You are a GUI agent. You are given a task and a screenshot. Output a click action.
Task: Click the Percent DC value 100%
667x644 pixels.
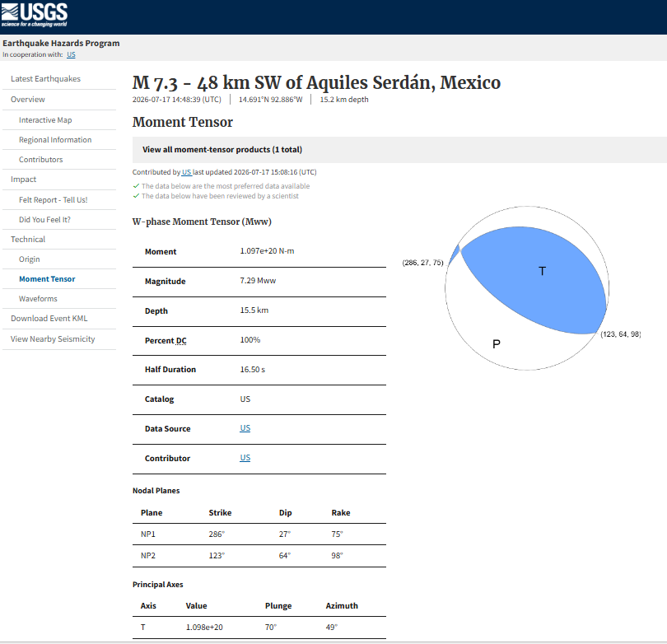point(250,340)
